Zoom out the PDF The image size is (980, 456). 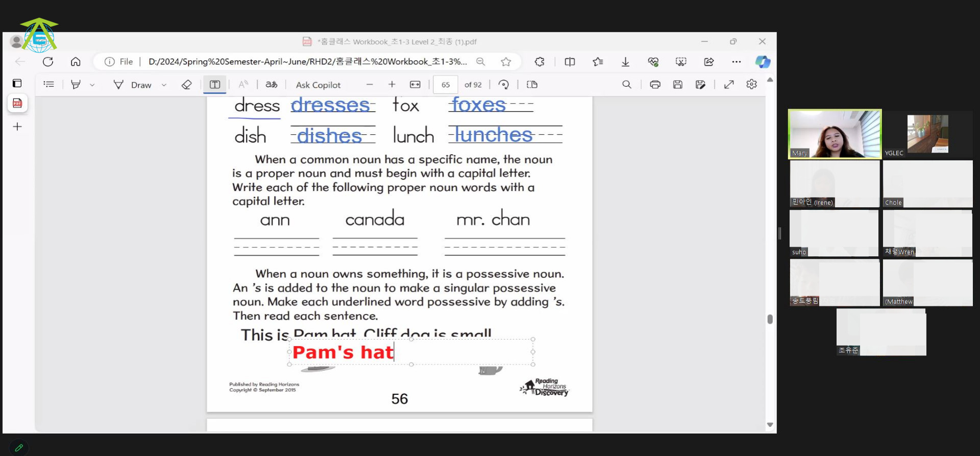[x=370, y=84]
